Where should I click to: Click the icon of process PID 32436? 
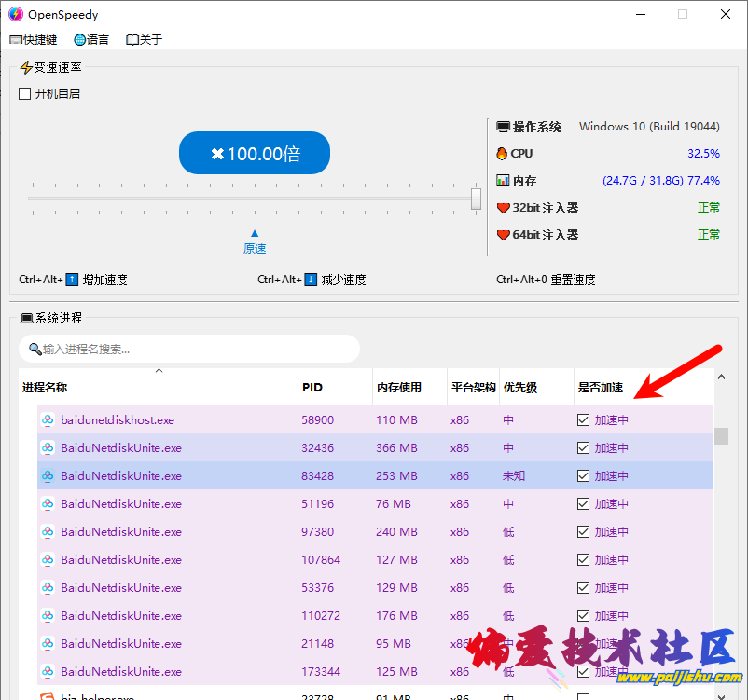48,448
